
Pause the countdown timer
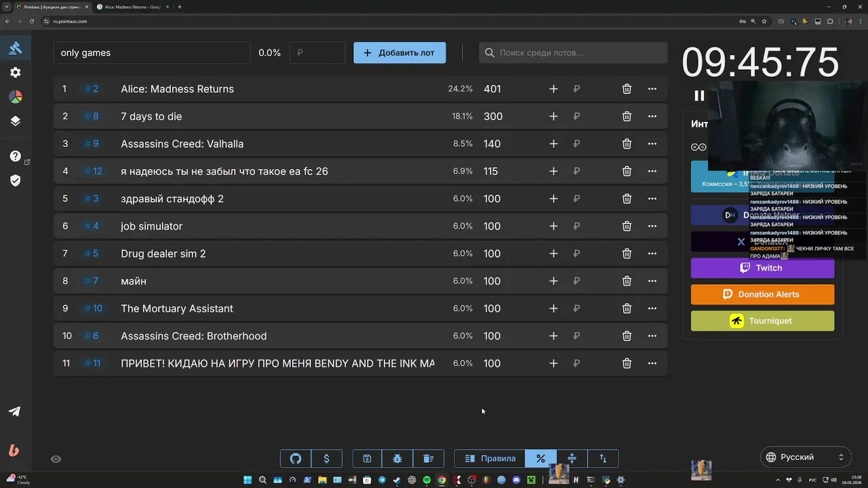(x=699, y=96)
